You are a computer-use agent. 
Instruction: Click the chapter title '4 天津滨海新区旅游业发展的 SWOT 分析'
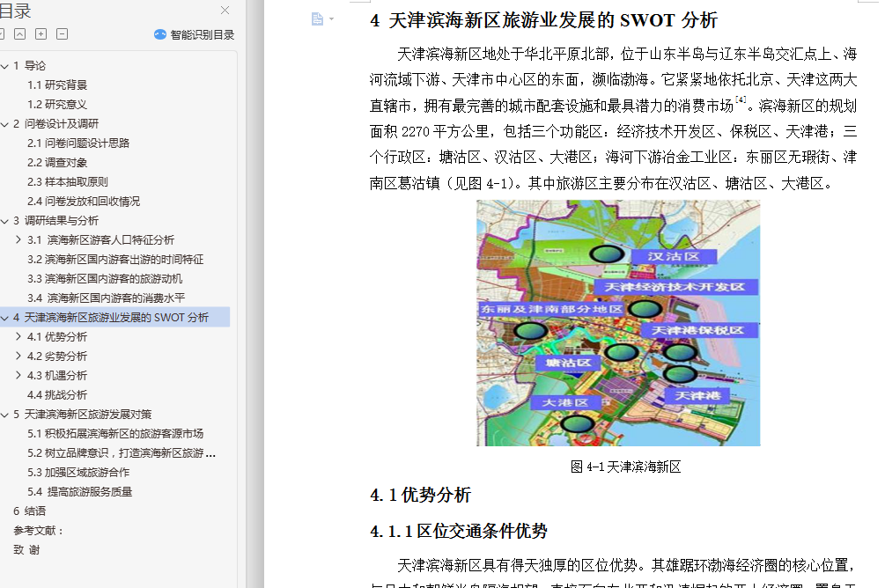[x=544, y=20]
